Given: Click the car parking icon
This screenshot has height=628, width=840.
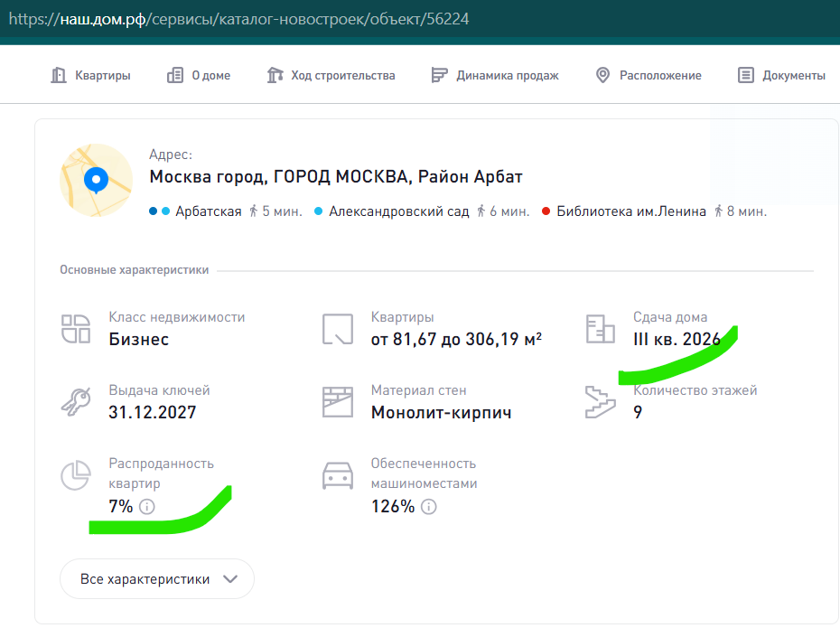Looking at the screenshot, I should click(x=338, y=475).
